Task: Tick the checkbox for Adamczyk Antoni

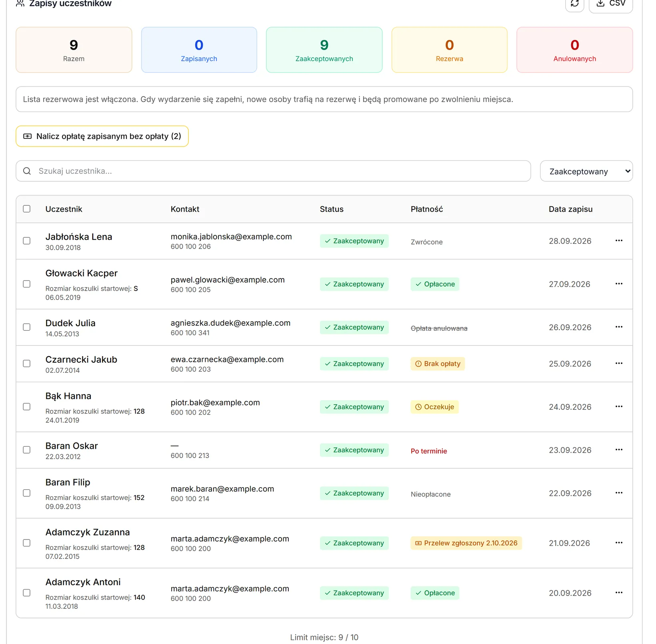Action: click(x=27, y=593)
